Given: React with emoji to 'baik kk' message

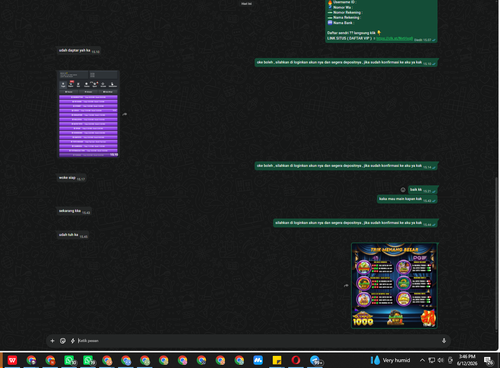Looking at the screenshot, I should [403, 190].
